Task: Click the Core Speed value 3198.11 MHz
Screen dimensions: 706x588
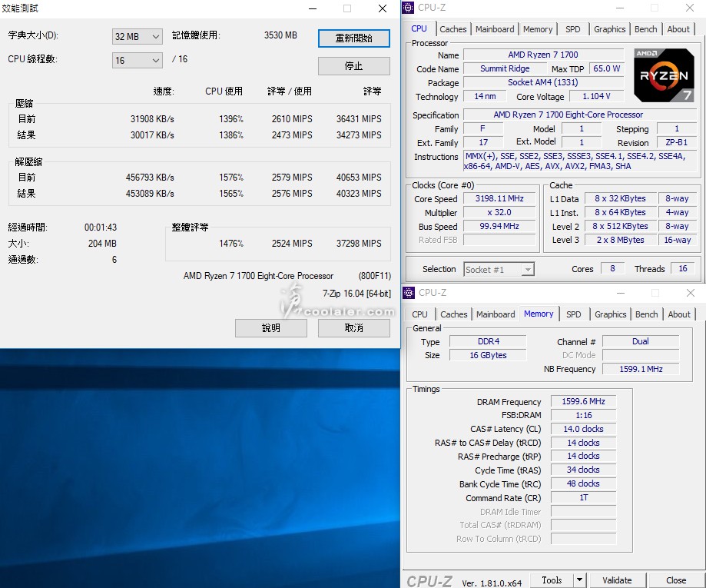Action: tap(499, 199)
